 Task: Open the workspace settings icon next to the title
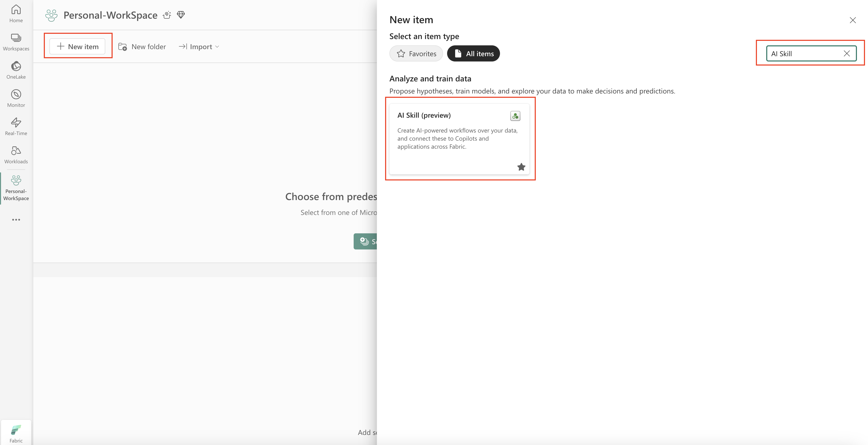pos(167,15)
